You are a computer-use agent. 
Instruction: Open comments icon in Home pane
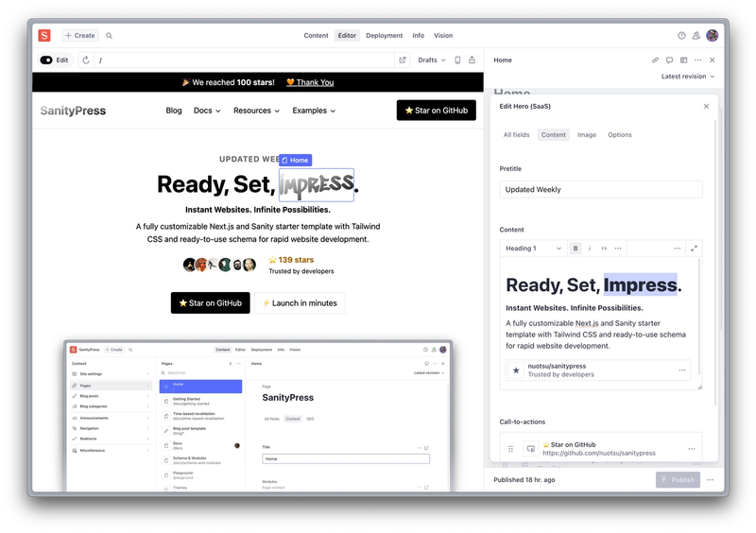click(x=669, y=60)
